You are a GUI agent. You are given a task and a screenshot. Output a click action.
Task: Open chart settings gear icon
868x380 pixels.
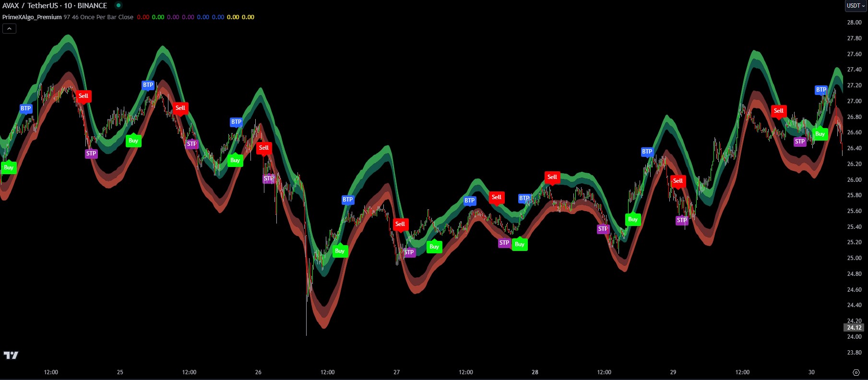tap(856, 372)
